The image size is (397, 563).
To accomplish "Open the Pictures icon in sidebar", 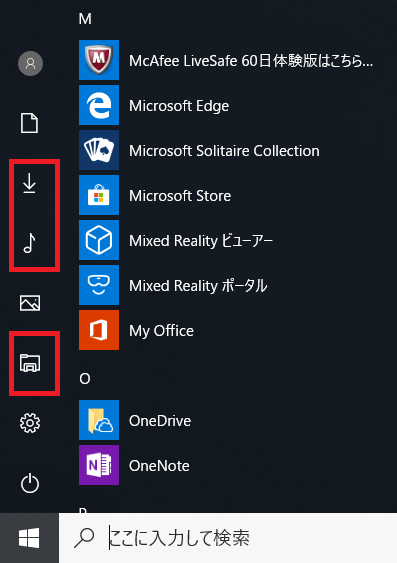I will (x=30, y=303).
